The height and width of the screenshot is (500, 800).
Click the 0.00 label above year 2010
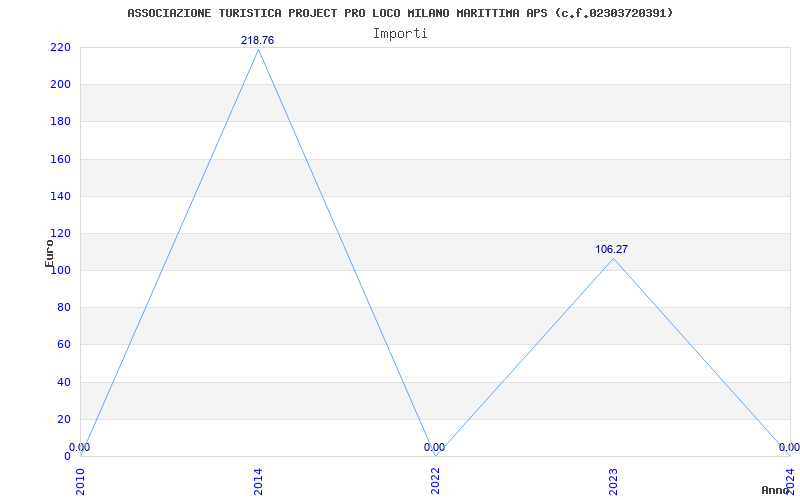[80, 447]
